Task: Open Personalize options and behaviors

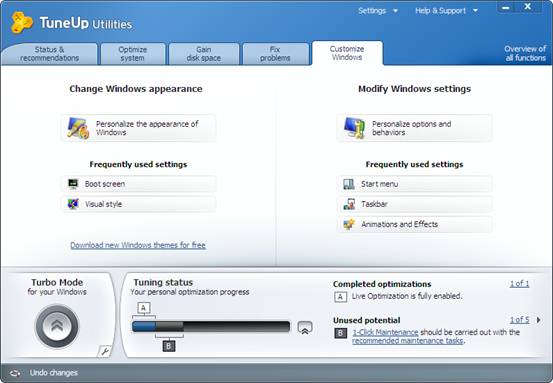Action: click(414, 128)
